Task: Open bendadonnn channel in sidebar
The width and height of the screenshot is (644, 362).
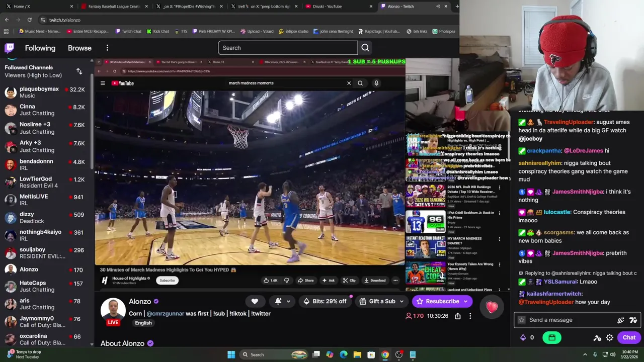Action: 46,164
